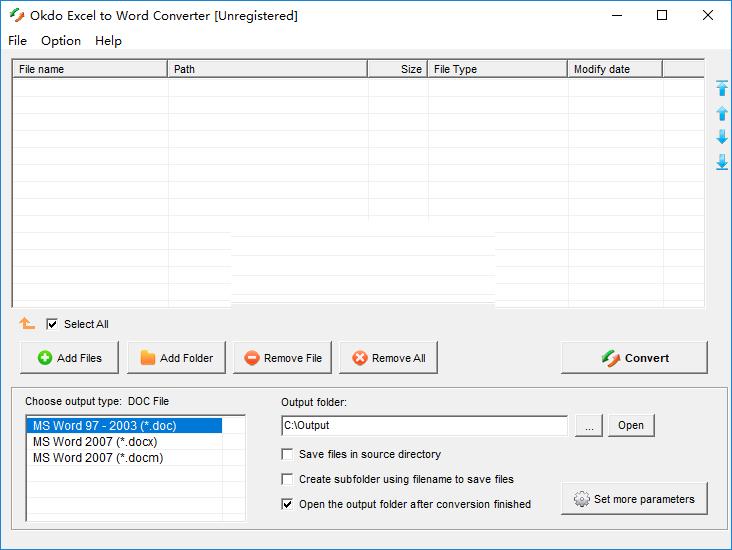This screenshot has height=550, width=732.
Task: Move selected file up one row
Action: click(x=722, y=113)
